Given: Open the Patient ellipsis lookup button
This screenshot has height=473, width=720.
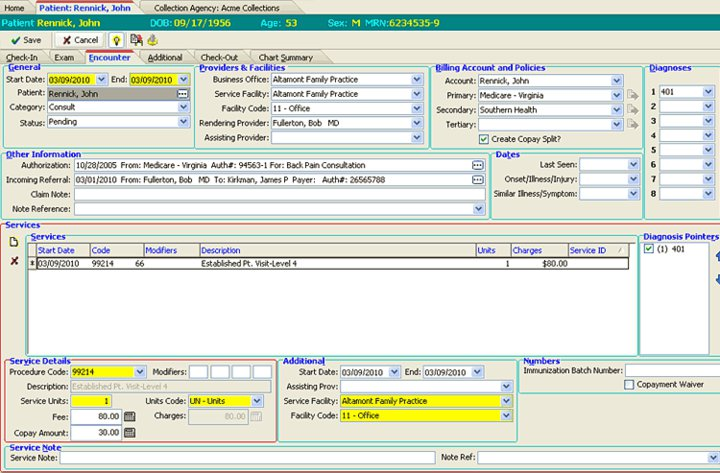Looking at the screenshot, I should coord(182,94).
